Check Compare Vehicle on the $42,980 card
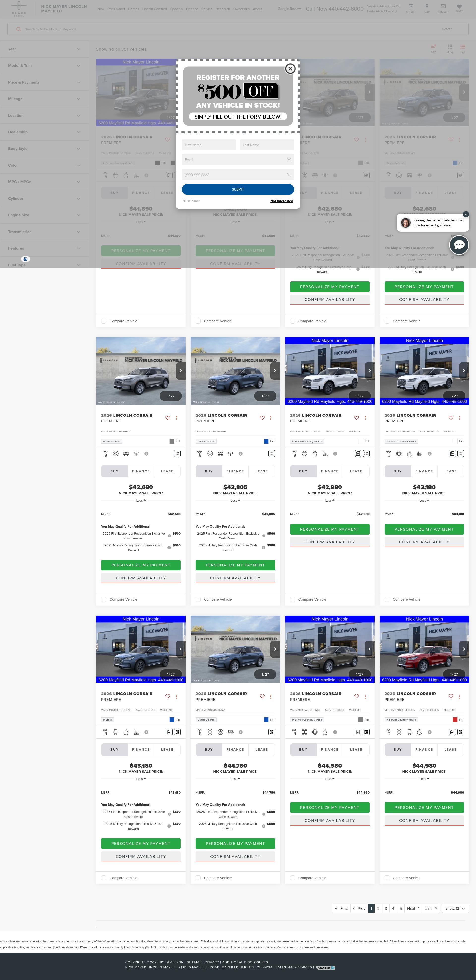Screen dimensions: 476x980 (292, 599)
